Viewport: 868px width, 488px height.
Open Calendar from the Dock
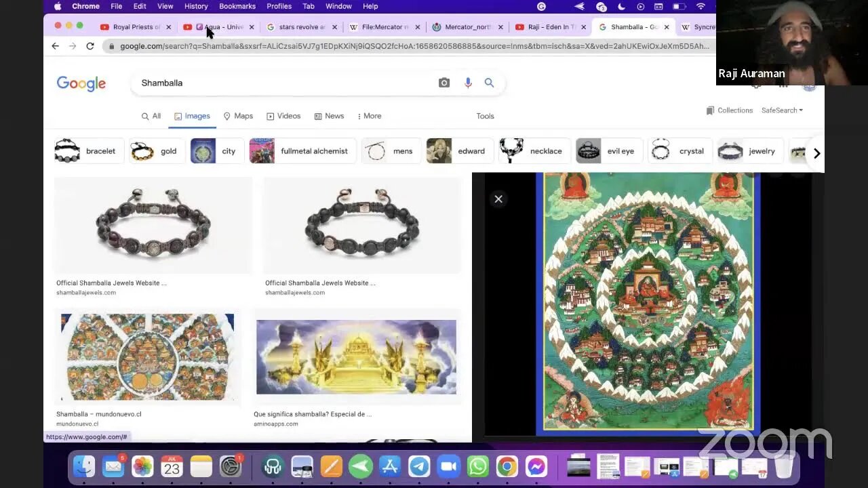click(x=172, y=466)
